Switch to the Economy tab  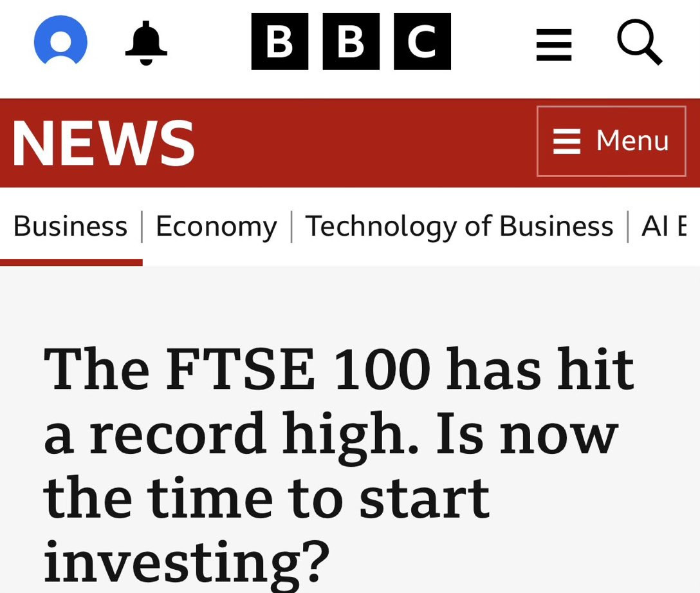coord(216,227)
